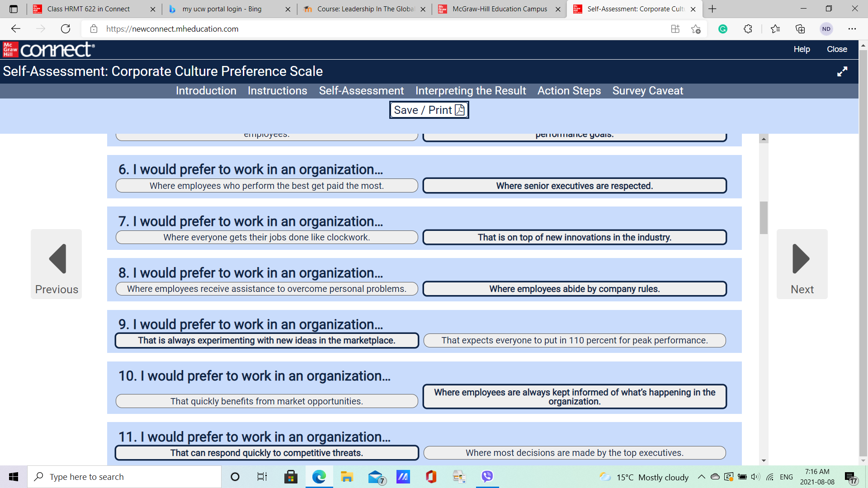Viewport: 868px width, 488px height.
Task: Click taskbar search box
Action: tap(124, 477)
